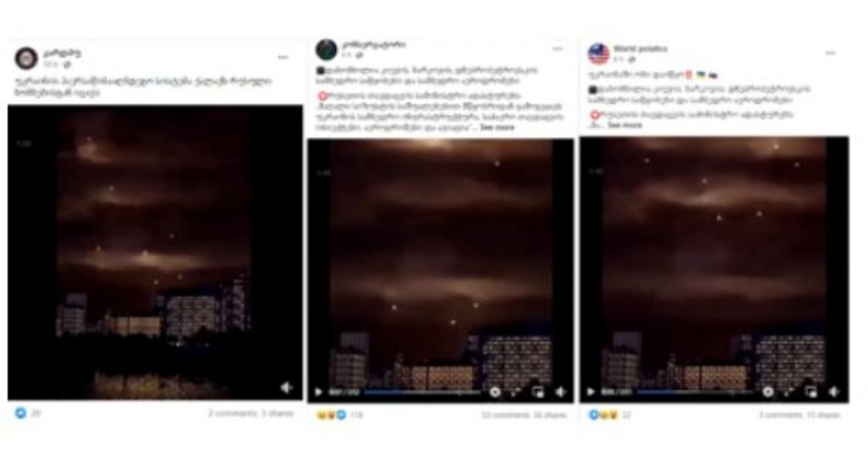Play the middle video using the play button
The image size is (868, 453).
coord(319,392)
